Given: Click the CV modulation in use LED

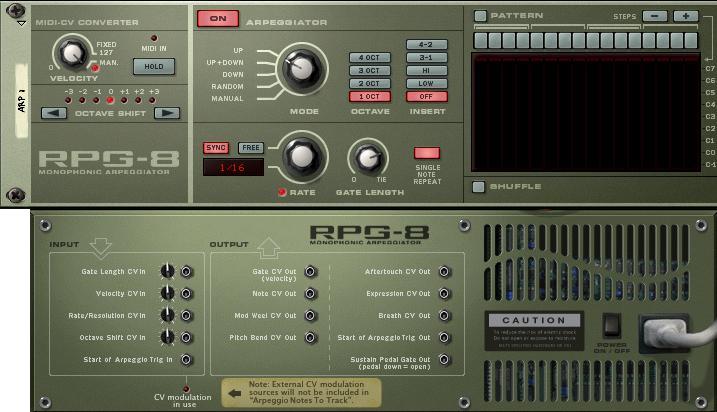Looking at the screenshot, I should 186,389.
